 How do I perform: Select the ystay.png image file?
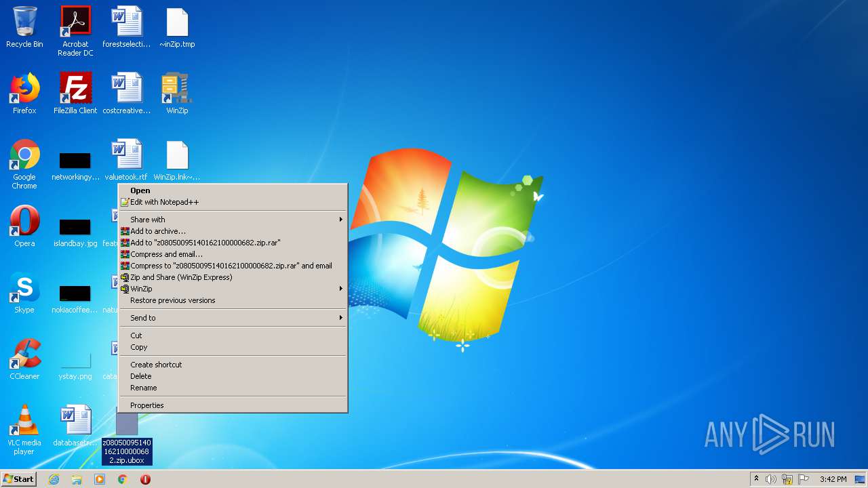(75, 365)
